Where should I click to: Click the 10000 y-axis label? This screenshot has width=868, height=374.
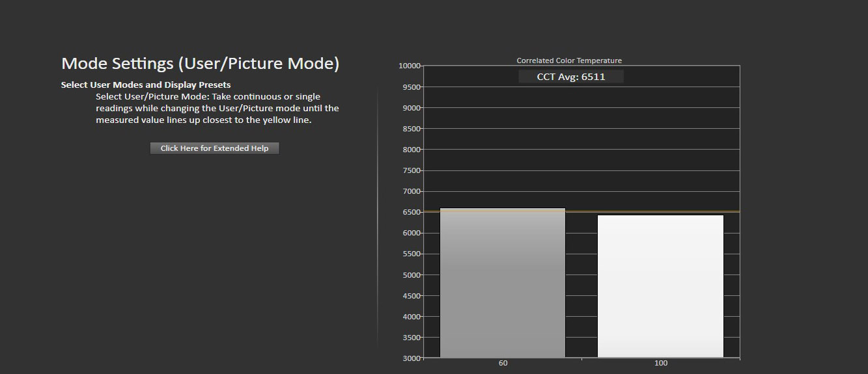click(409, 66)
